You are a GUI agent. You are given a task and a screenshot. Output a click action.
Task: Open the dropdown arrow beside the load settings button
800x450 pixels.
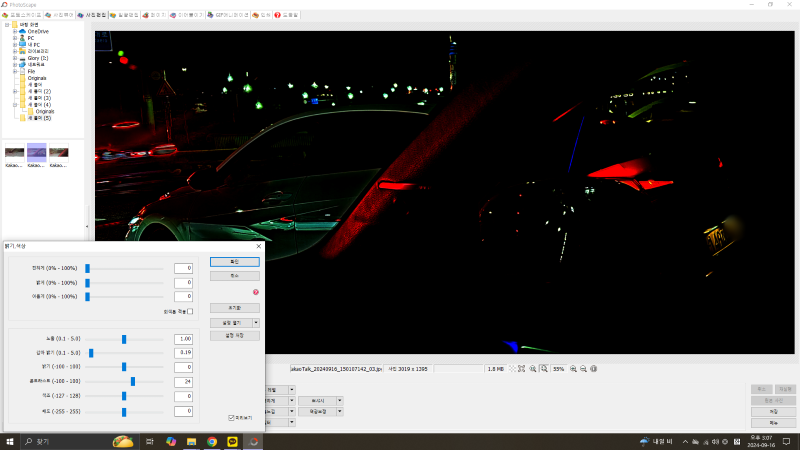[256, 323]
